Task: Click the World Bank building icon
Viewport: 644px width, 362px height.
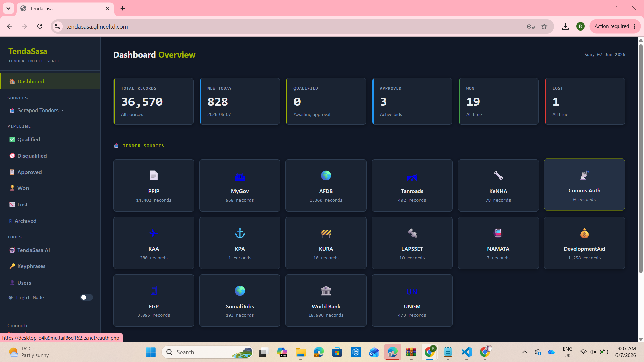Action: 326,291
